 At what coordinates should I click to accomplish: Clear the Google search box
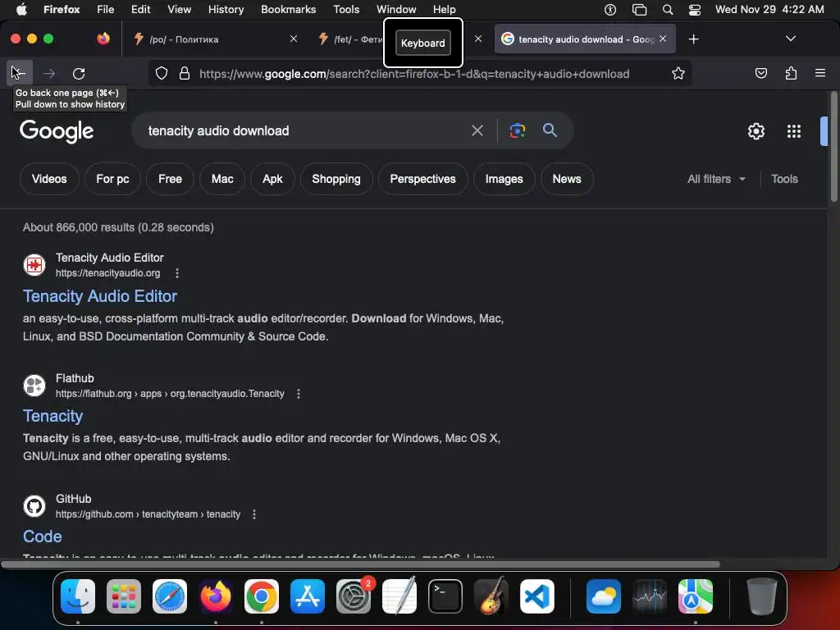tap(477, 130)
